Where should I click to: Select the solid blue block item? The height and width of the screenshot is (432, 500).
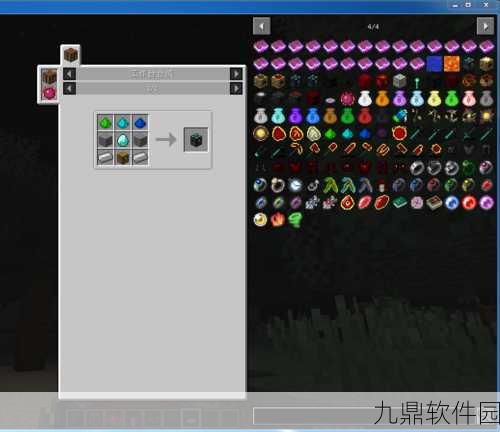(x=434, y=64)
